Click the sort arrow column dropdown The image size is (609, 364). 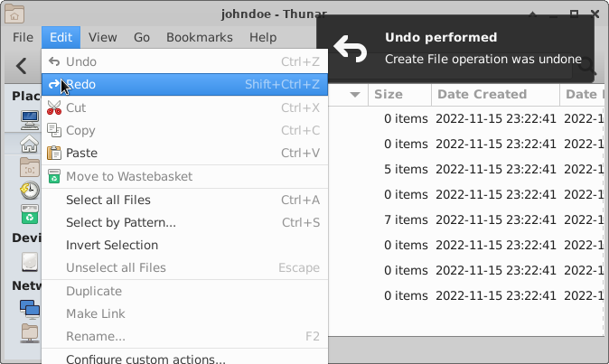[x=354, y=94]
